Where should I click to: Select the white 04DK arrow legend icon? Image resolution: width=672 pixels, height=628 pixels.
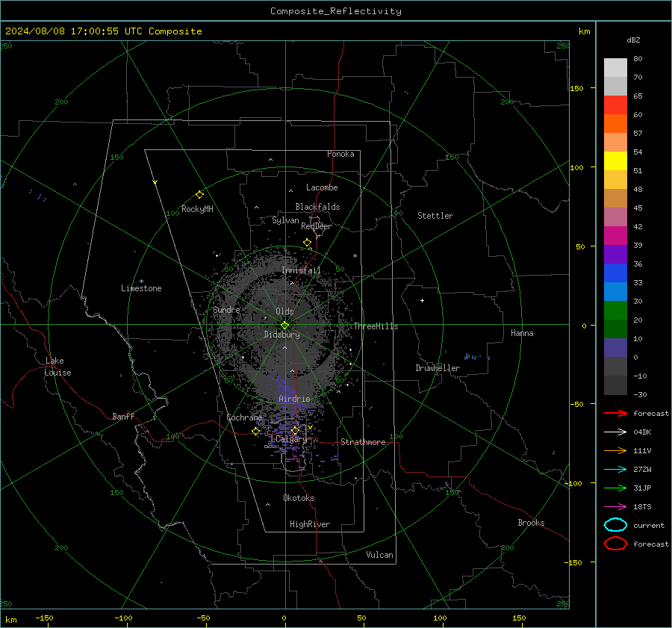[615, 432]
